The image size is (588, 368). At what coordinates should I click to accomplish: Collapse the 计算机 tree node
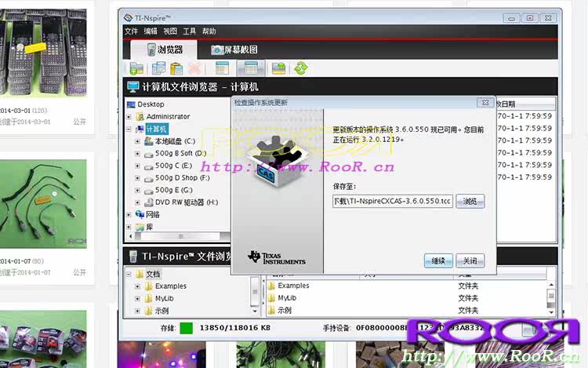click(x=129, y=129)
